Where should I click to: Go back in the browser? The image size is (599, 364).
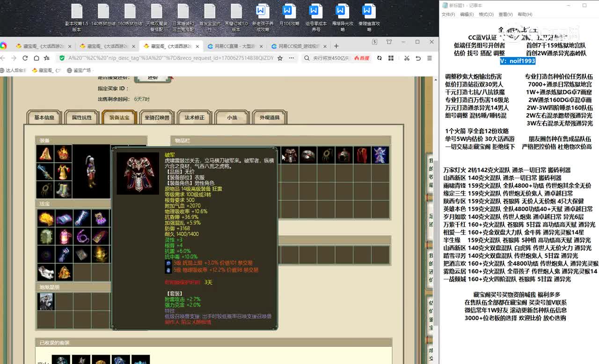point(3,58)
